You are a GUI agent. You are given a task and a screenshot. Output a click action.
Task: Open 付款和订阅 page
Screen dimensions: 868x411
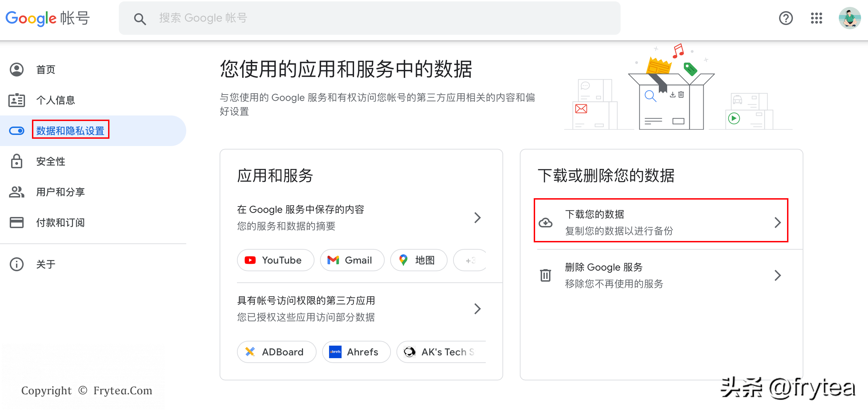click(x=60, y=223)
